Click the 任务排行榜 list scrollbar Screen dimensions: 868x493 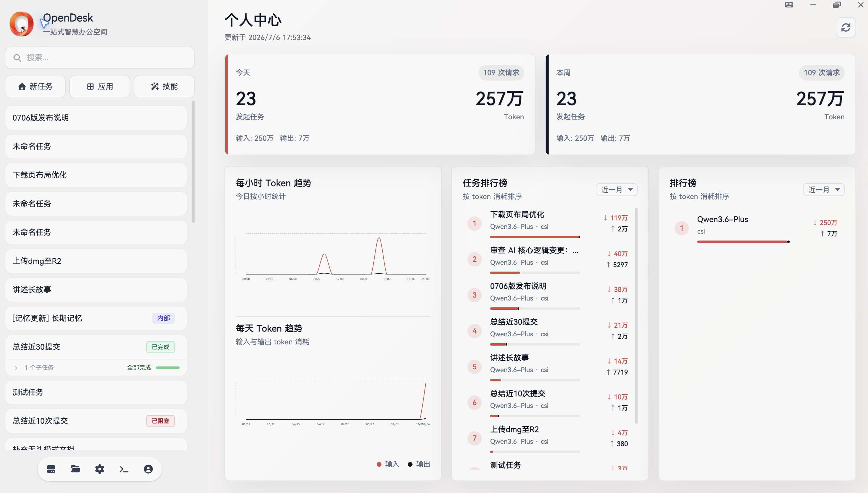(x=636, y=315)
